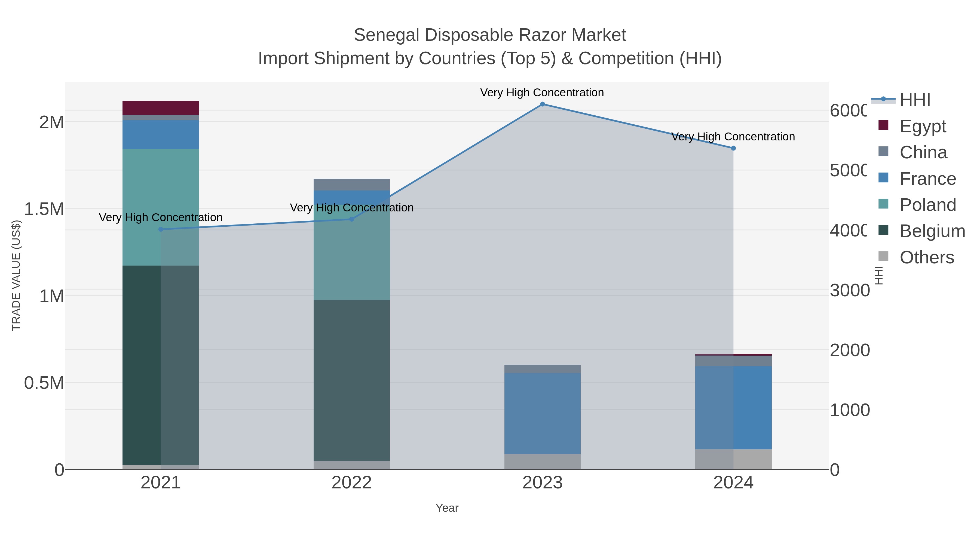This screenshot has width=980, height=551.
Task: Click the 'Very High Concentration' label above 2024
Action: [x=733, y=137]
